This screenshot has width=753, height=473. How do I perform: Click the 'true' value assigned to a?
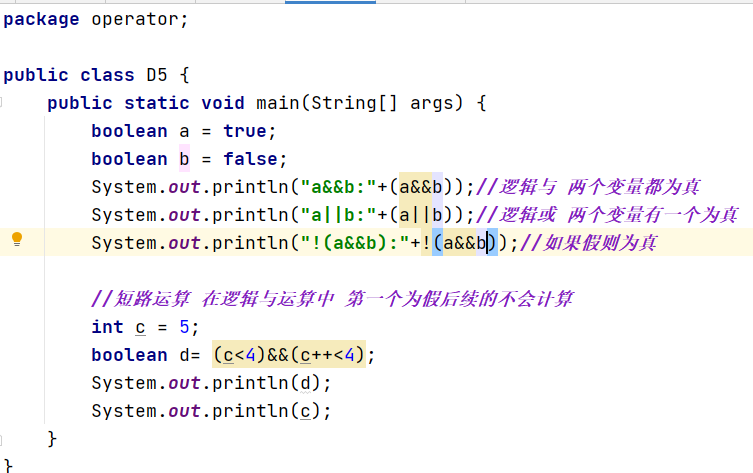click(244, 131)
